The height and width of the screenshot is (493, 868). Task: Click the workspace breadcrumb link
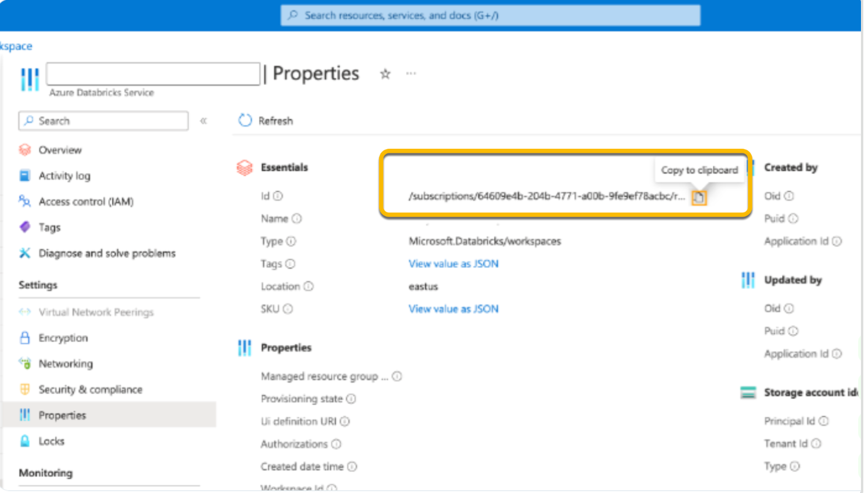[x=16, y=46]
